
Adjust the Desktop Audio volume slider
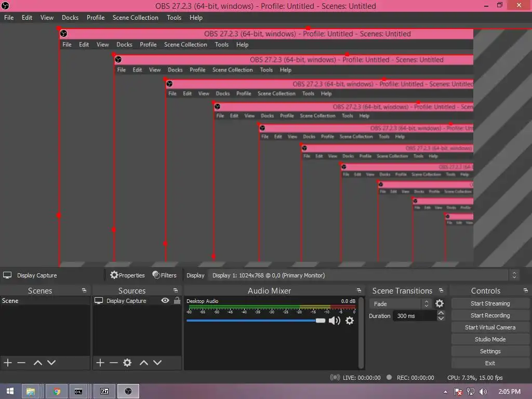click(256, 321)
